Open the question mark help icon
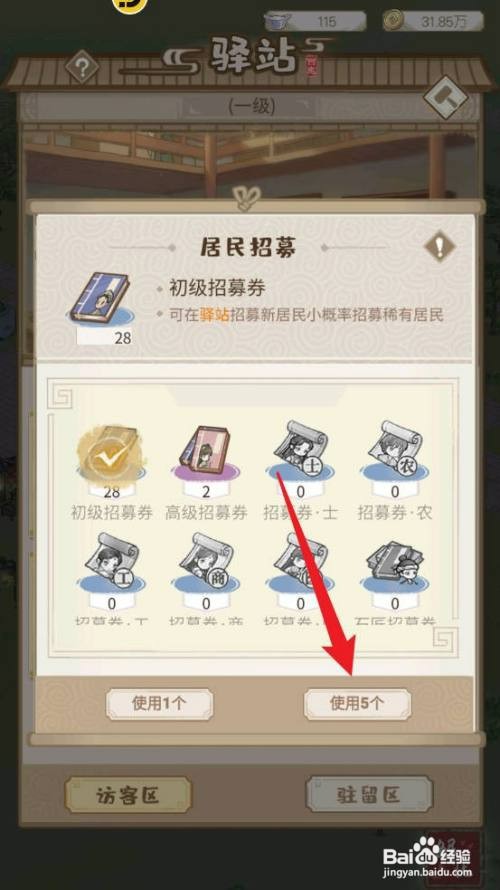Image resolution: width=500 pixels, height=890 pixels. (82, 67)
